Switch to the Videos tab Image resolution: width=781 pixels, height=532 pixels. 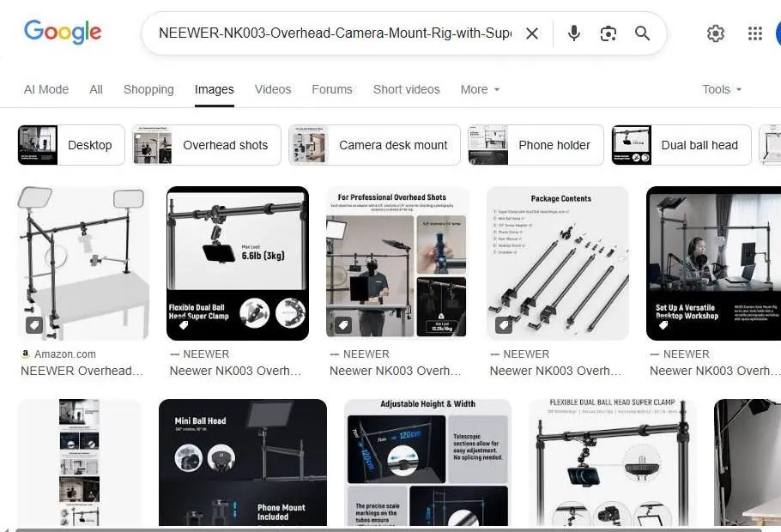272,89
